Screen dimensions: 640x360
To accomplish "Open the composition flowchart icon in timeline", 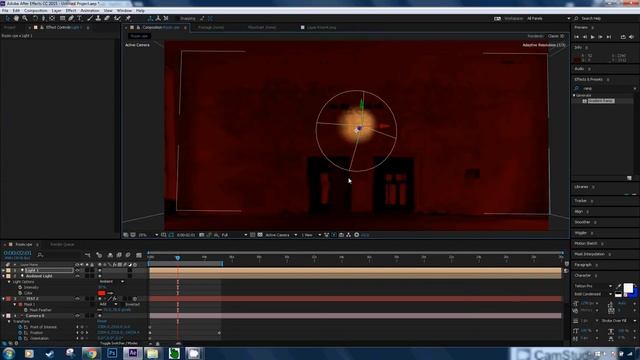I will point(87,255).
